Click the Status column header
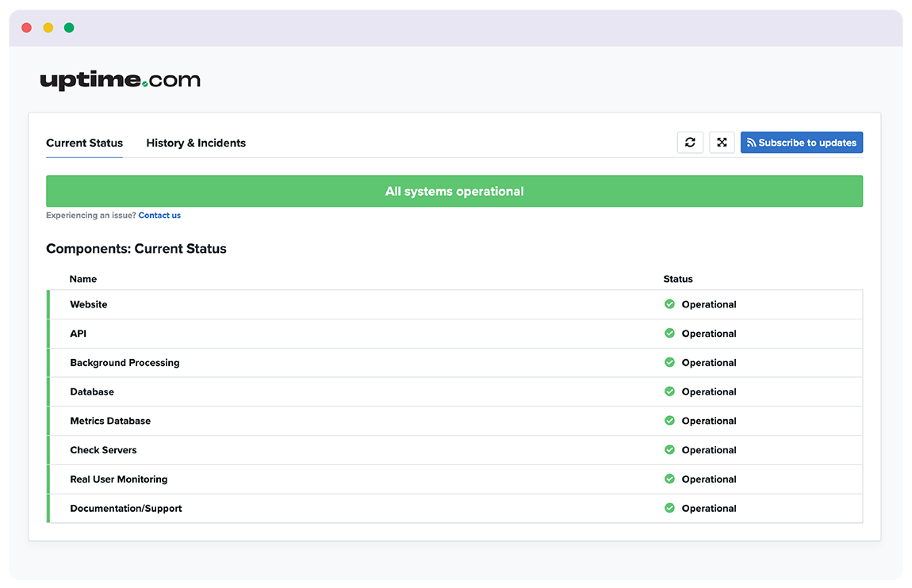Viewport: 912px width, 588px height. tap(678, 279)
